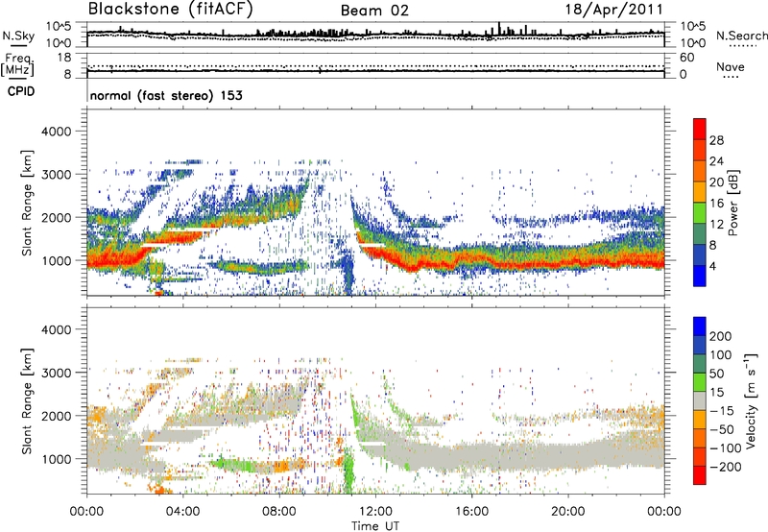Select the N.Sky legend label
Image resolution: width=768 pixels, height=532 pixels.
[x=18, y=36]
